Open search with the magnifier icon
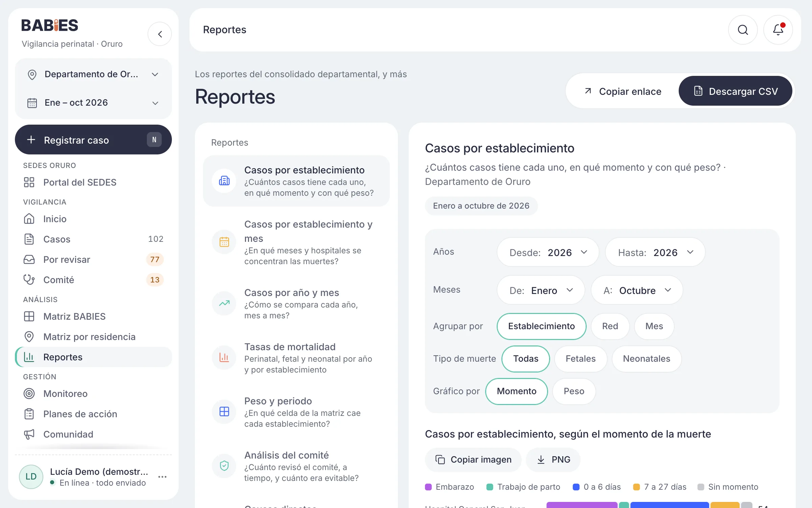Screen dimensions: 812x508 coord(743,30)
